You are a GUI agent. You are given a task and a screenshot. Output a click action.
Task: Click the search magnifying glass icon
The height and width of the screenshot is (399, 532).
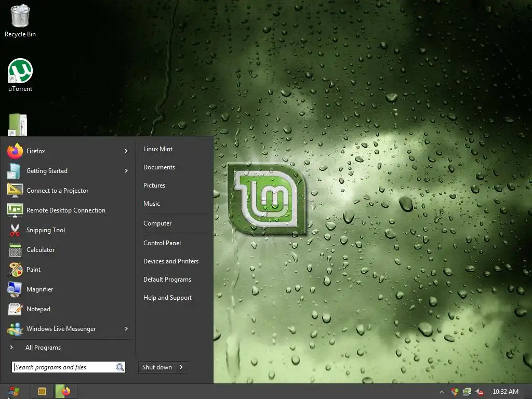(x=120, y=367)
